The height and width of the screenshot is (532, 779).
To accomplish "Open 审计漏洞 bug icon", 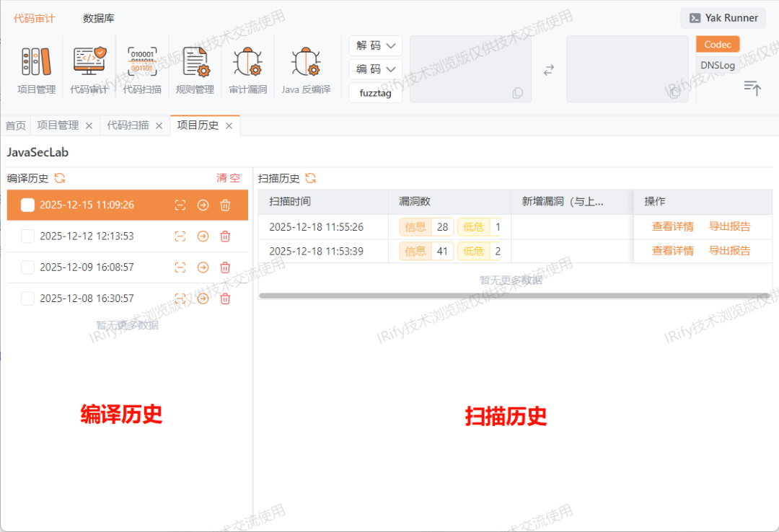I will 248,61.
